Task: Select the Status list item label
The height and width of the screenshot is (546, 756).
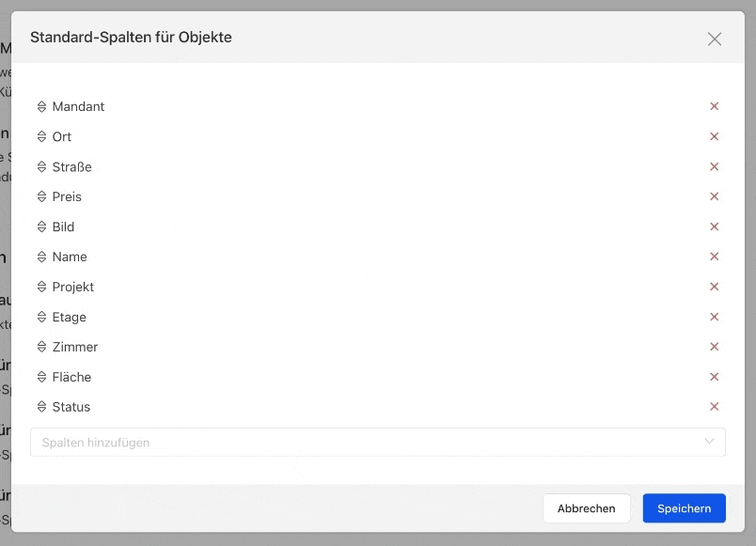Action: [x=71, y=407]
